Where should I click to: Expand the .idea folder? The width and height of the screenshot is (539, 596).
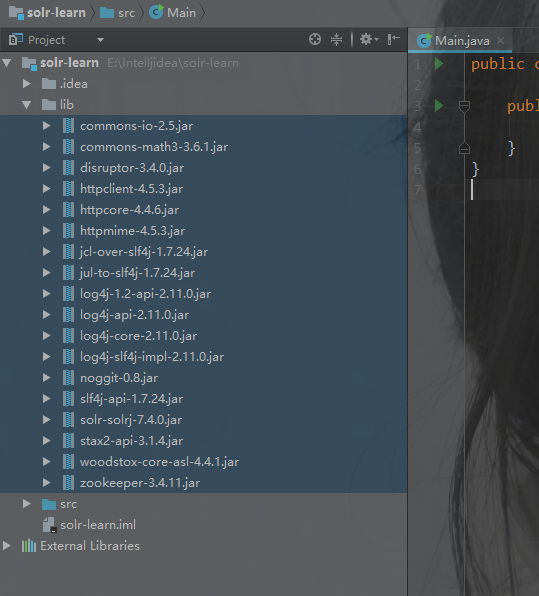(26, 84)
